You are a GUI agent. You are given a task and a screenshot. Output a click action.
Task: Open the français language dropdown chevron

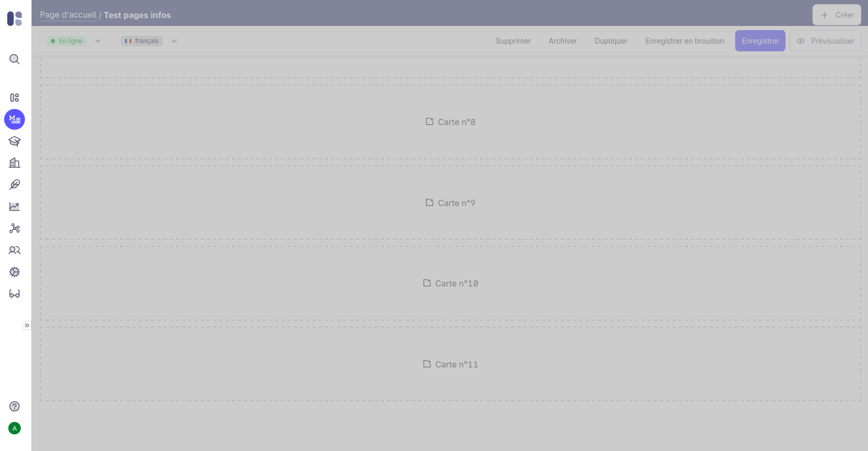pos(174,41)
